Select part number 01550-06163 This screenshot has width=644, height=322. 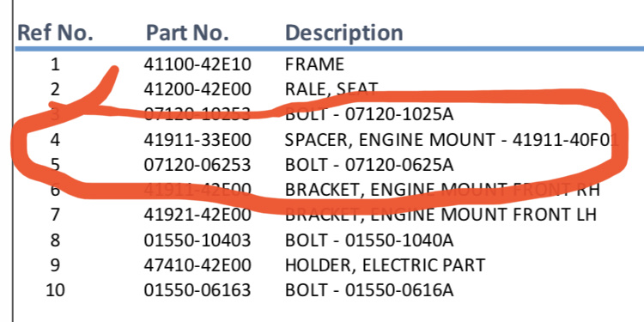pos(197,290)
